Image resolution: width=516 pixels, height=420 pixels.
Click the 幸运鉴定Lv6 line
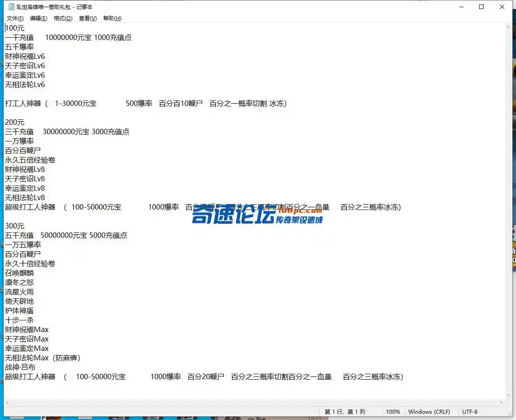25,75
